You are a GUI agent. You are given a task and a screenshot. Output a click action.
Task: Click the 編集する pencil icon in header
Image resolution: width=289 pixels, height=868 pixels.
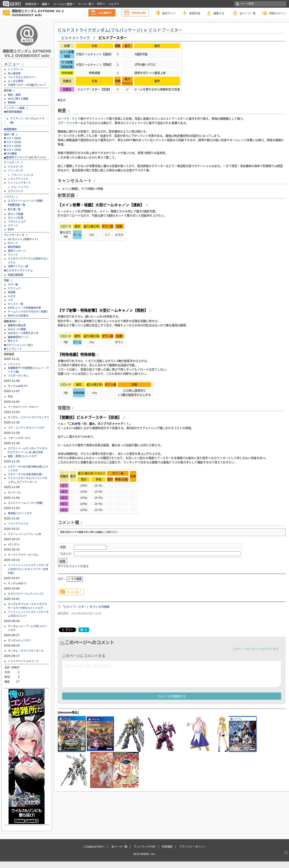click(x=209, y=13)
